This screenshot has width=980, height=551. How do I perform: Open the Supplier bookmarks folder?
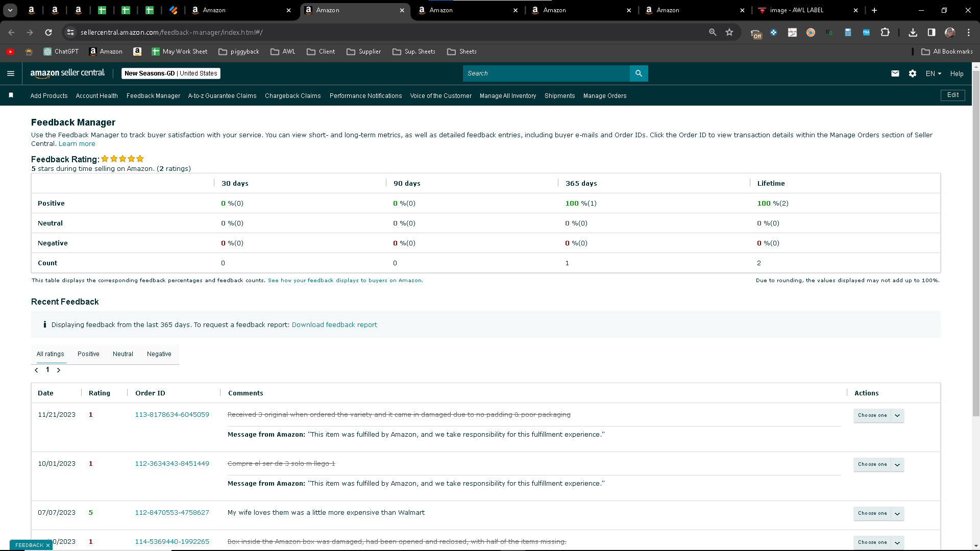click(364, 52)
